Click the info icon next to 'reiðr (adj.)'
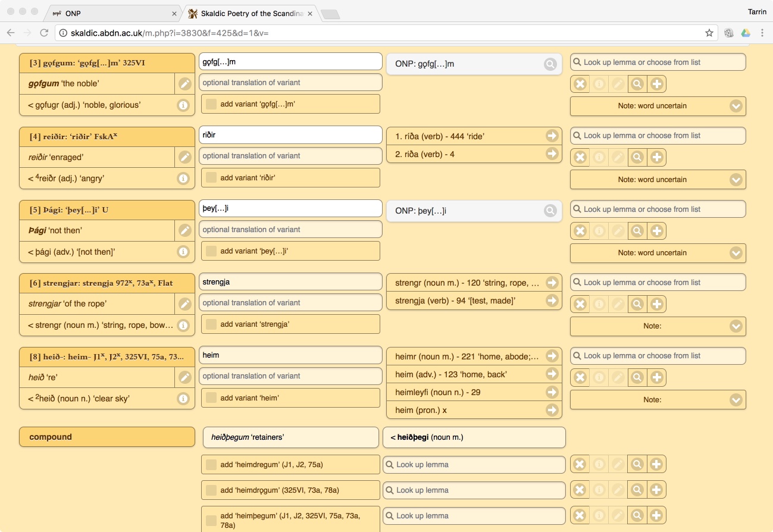This screenshot has height=532, width=773. tap(183, 179)
